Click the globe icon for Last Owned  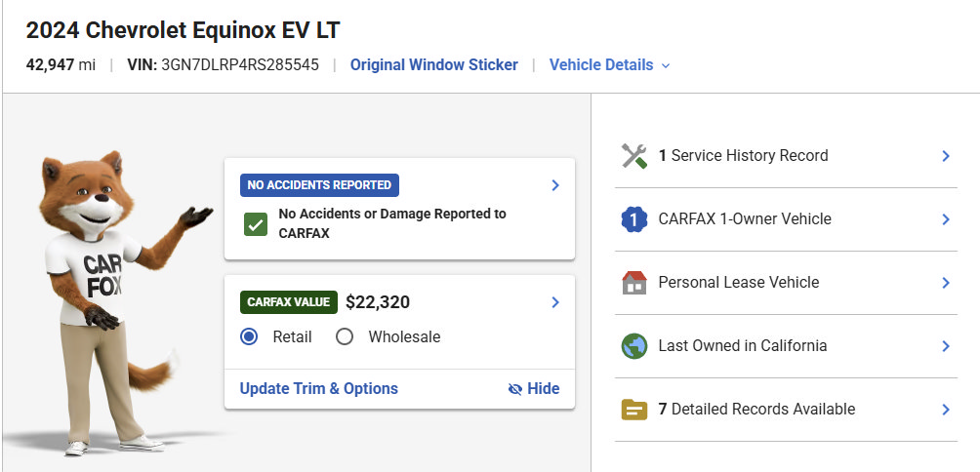coord(634,346)
